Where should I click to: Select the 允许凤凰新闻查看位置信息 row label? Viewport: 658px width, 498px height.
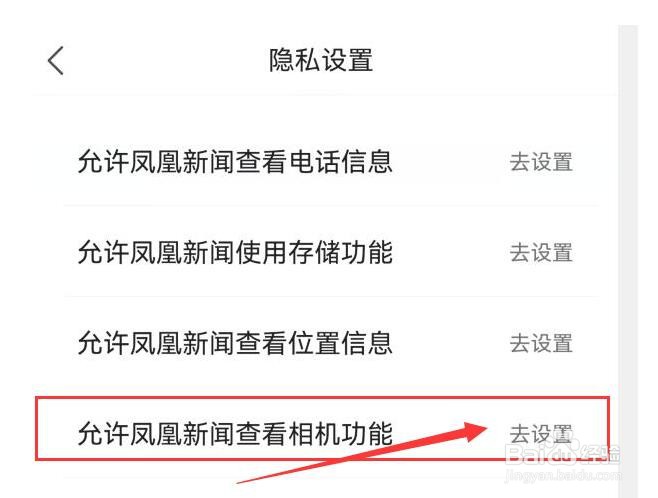click(x=235, y=343)
